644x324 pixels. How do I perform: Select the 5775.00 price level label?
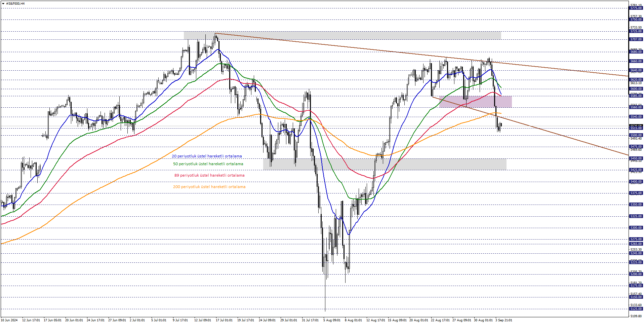[x=636, y=8]
